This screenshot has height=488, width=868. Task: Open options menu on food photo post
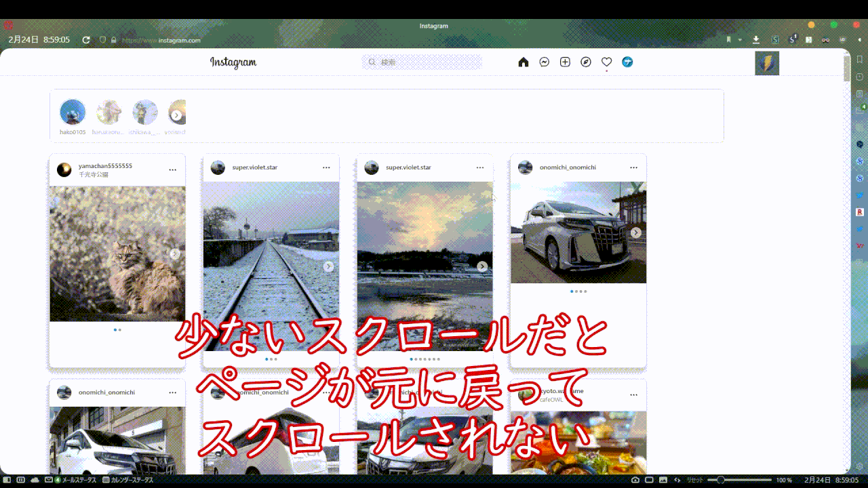[633, 394]
